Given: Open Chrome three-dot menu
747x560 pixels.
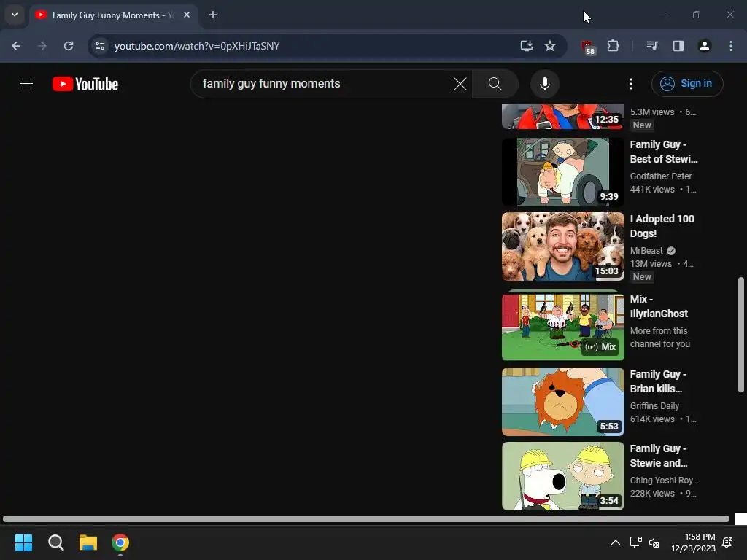Looking at the screenshot, I should pos(731,46).
